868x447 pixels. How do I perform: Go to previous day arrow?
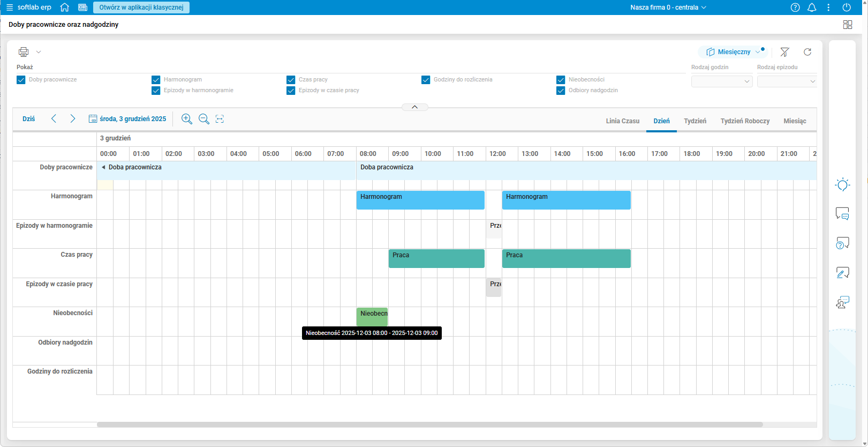pos(54,118)
